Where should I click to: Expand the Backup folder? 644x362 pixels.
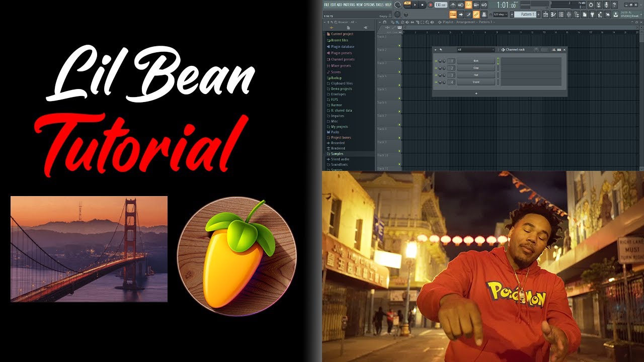[x=336, y=78]
